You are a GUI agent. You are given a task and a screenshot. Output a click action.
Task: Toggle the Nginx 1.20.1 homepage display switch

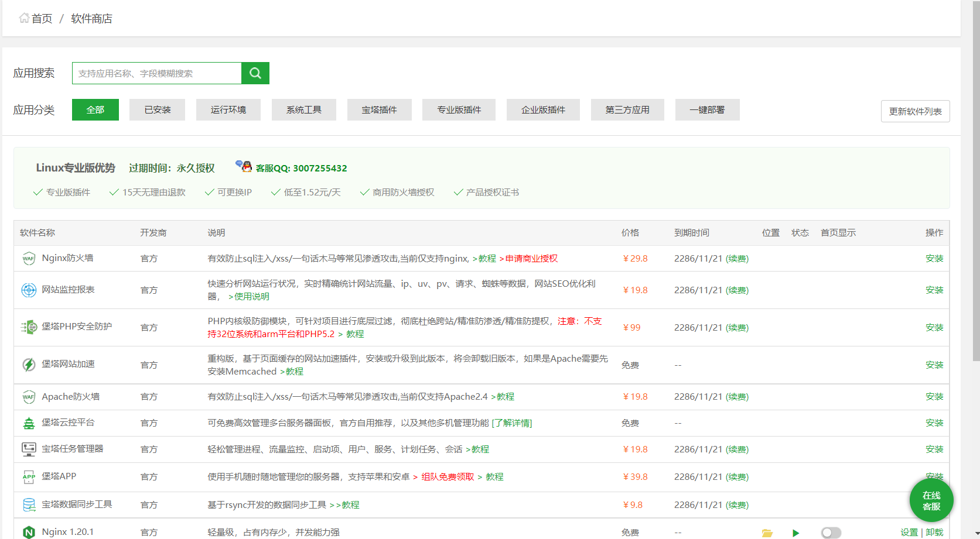point(831,533)
